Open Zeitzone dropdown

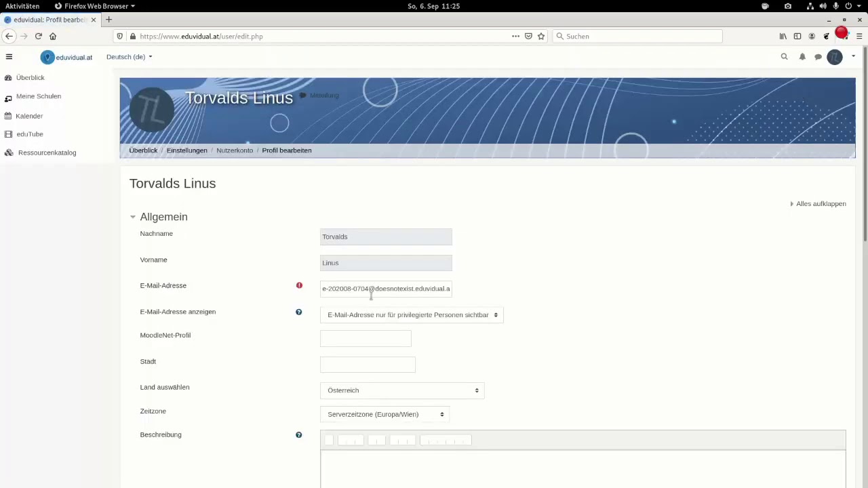(x=384, y=414)
